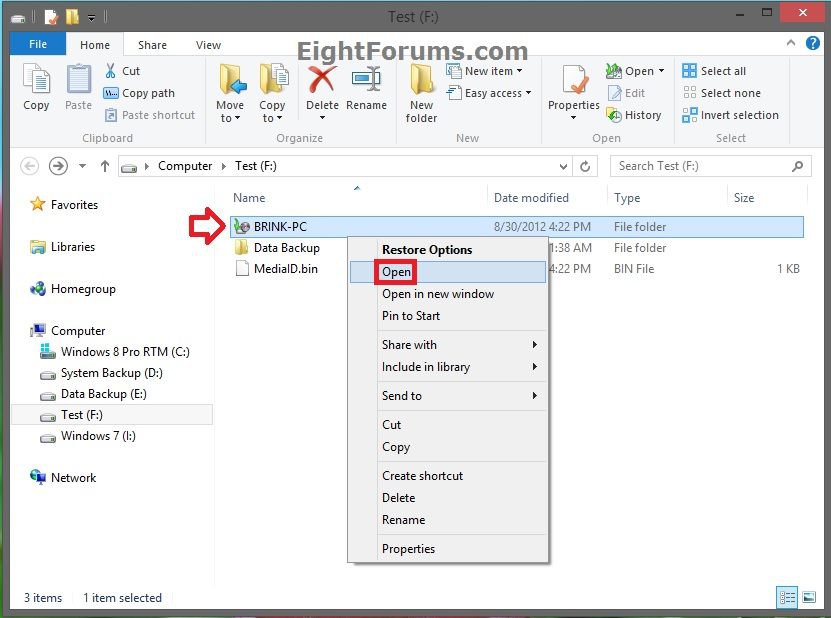The image size is (831, 618).
Task: Click Paste shortcut in ribbon
Action: [149, 115]
